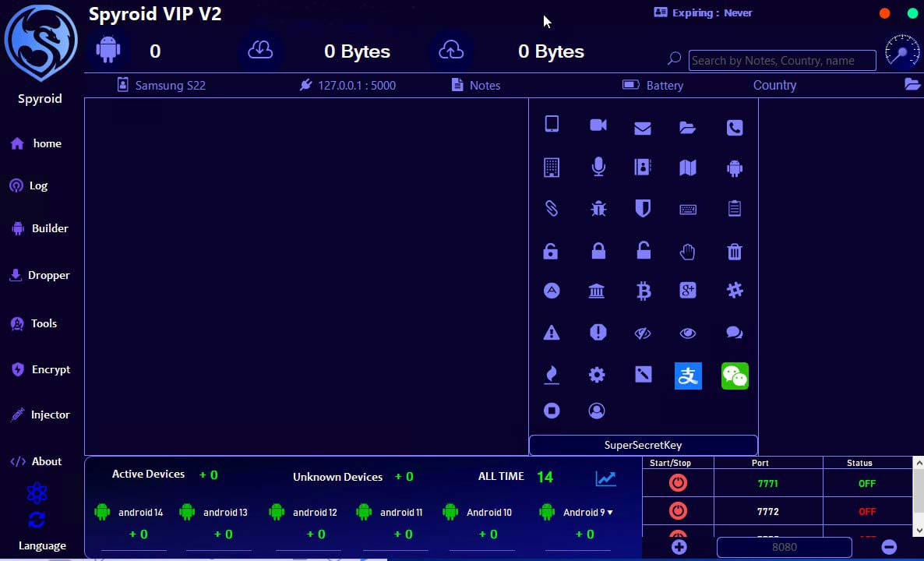Click the map icon

[688, 168]
